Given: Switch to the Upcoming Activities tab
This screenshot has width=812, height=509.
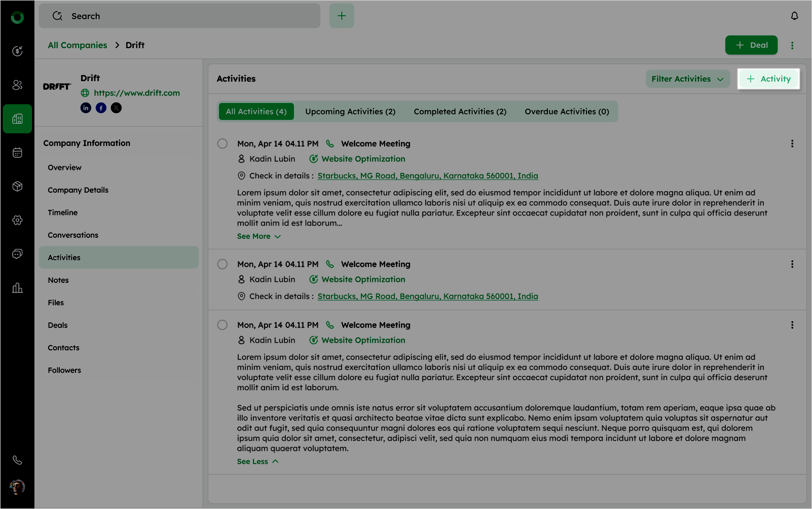Looking at the screenshot, I should point(350,112).
